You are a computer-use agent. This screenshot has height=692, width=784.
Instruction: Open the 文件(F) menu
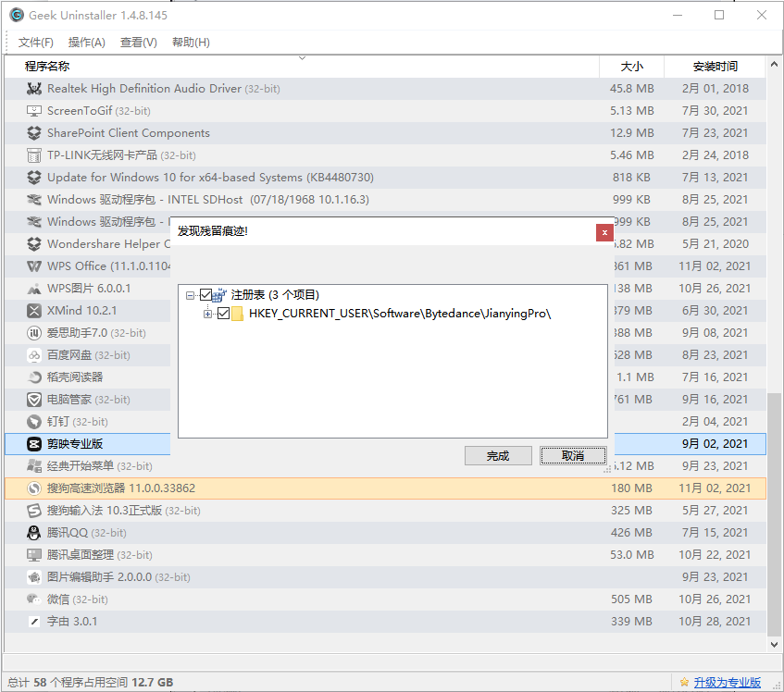point(36,43)
